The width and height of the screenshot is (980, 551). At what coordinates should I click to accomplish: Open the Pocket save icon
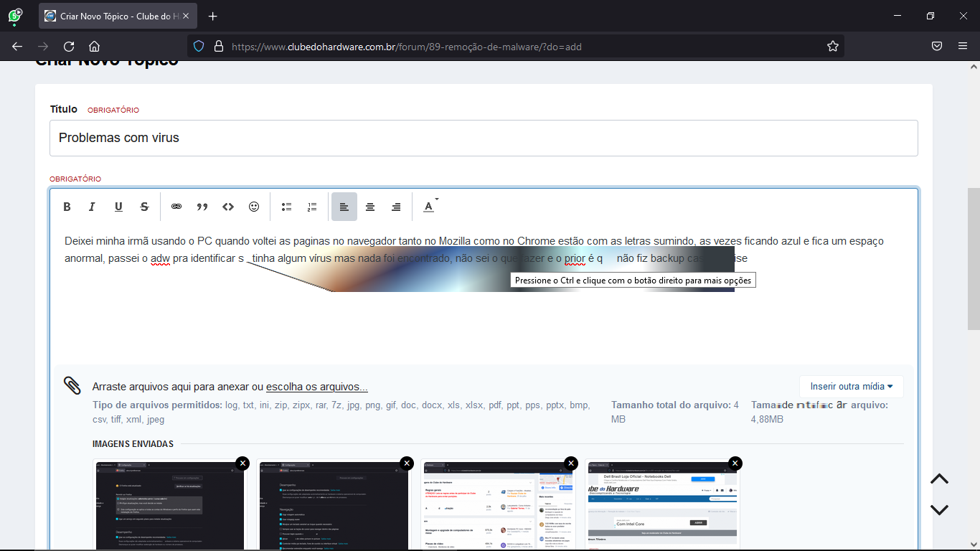(937, 46)
